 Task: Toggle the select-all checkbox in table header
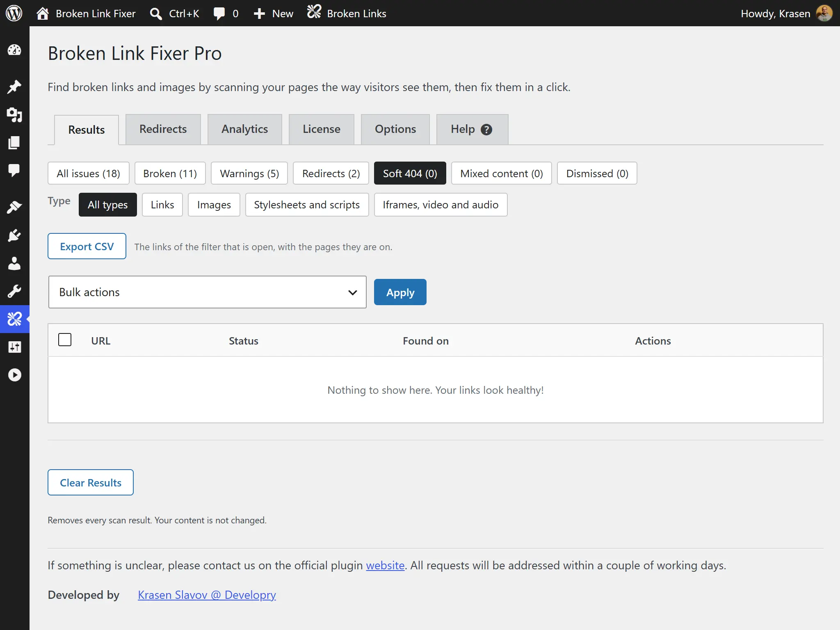click(65, 340)
